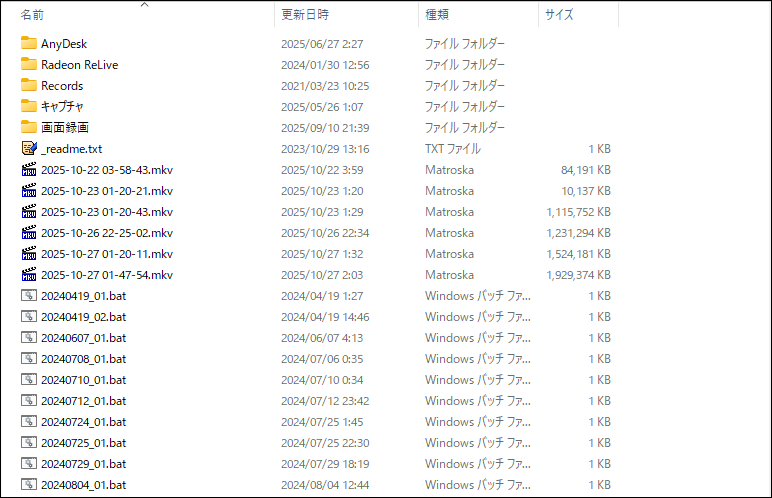Select the 2025-10-26 22-25-02.mkv file name
772x498 pixels.
pyautogui.click(x=106, y=233)
